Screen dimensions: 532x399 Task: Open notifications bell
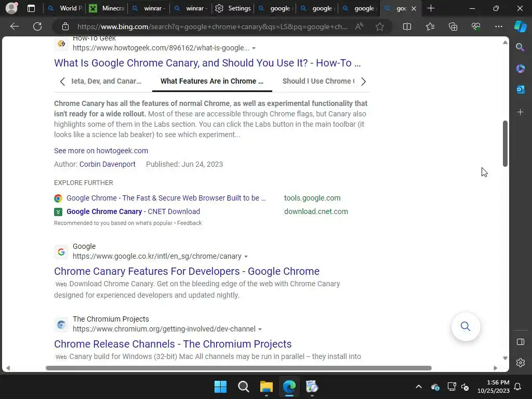[517, 387]
